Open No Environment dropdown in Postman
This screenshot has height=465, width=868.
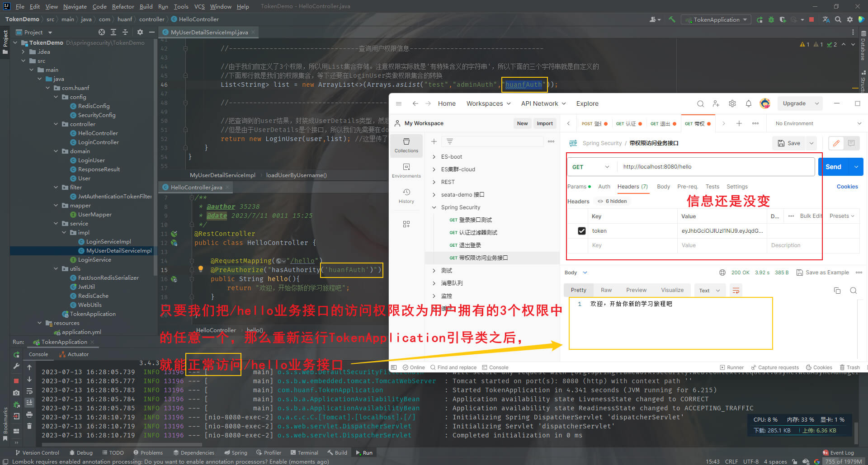click(818, 123)
